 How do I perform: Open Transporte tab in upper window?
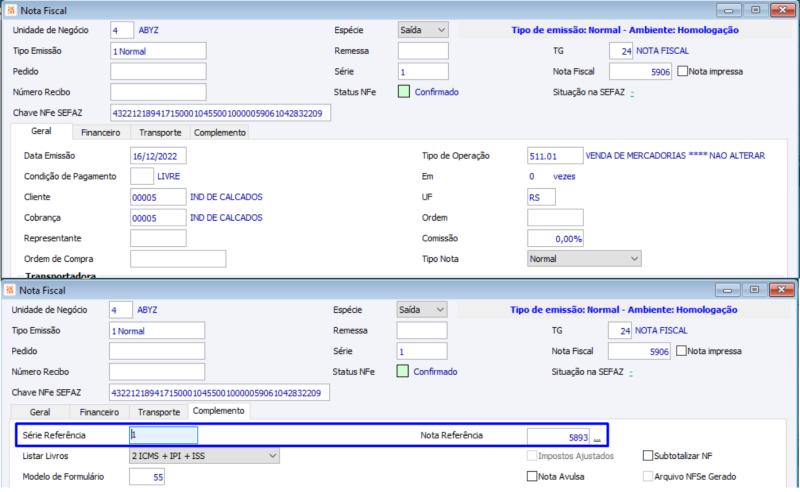click(160, 133)
